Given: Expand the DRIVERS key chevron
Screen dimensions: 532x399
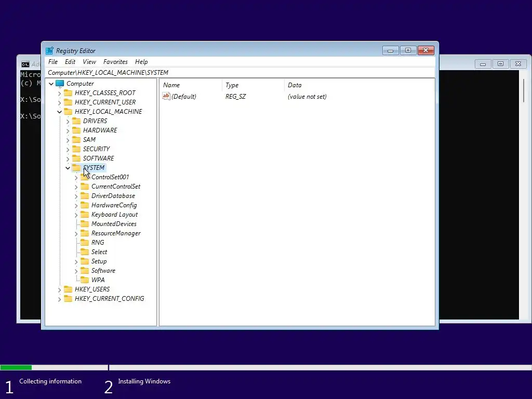Looking at the screenshot, I should [68, 121].
